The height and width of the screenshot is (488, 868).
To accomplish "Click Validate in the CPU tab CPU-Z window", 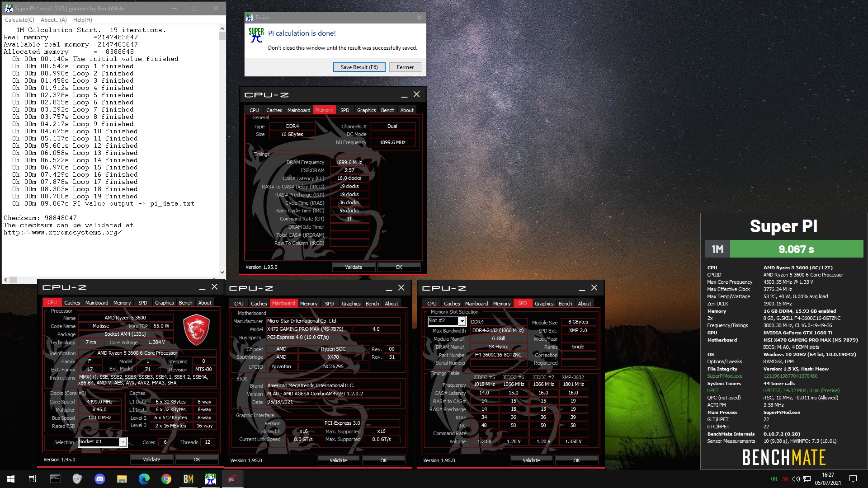I will [x=151, y=460].
